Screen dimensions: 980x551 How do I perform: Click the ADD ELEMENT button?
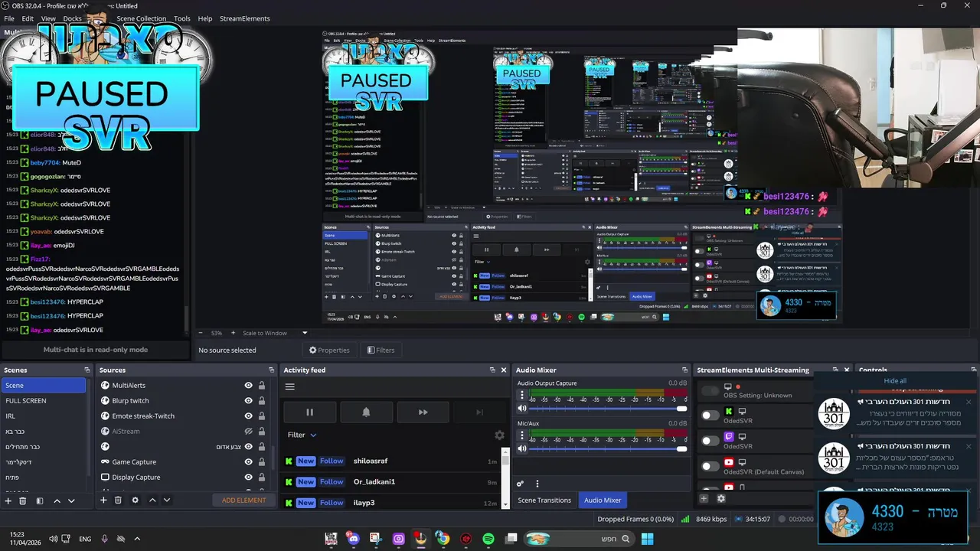pyautogui.click(x=244, y=500)
